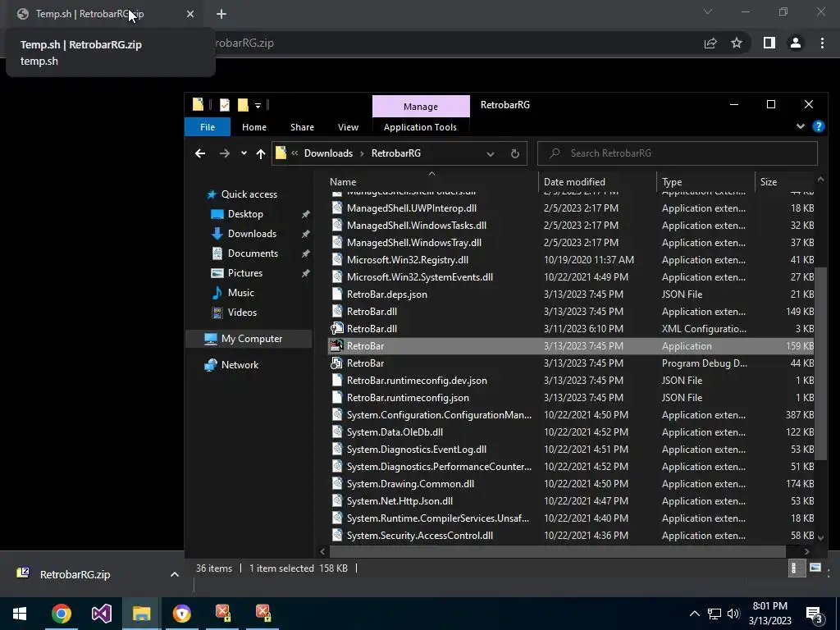This screenshot has height=630, width=840.
Task: Open Visual Studio from the taskbar
Action: point(101,614)
